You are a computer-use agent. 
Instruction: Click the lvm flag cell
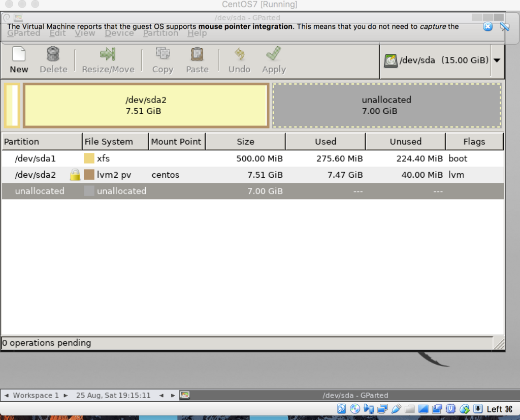(x=456, y=175)
